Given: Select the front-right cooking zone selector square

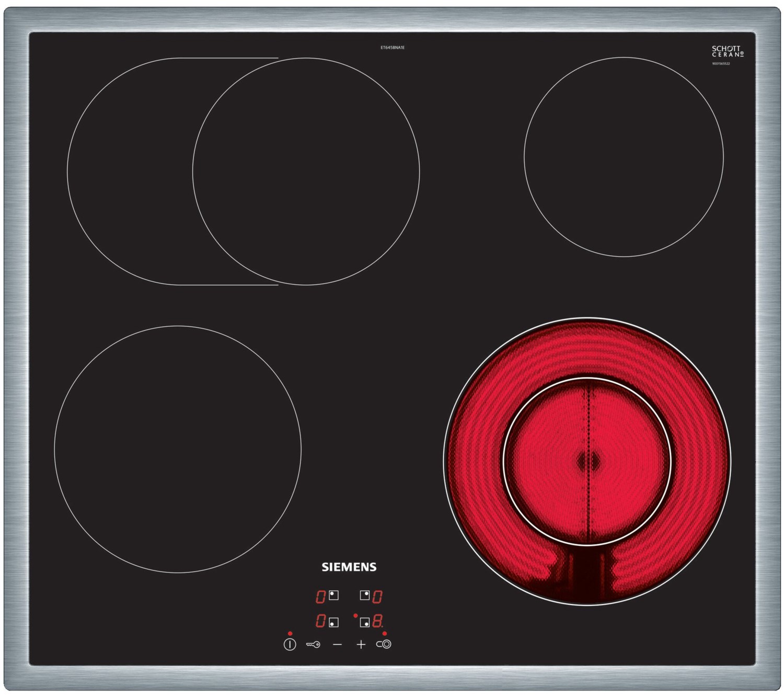Looking at the screenshot, I should point(365,622).
